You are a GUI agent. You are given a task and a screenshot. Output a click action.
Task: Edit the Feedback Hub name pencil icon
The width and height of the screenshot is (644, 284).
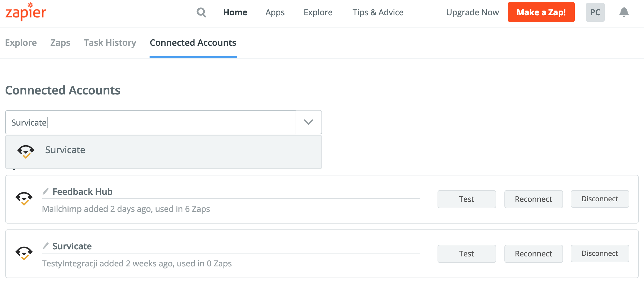pos(45,191)
